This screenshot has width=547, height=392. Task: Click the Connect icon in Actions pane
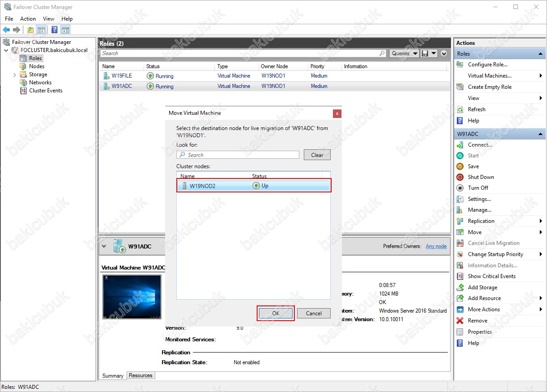point(460,145)
